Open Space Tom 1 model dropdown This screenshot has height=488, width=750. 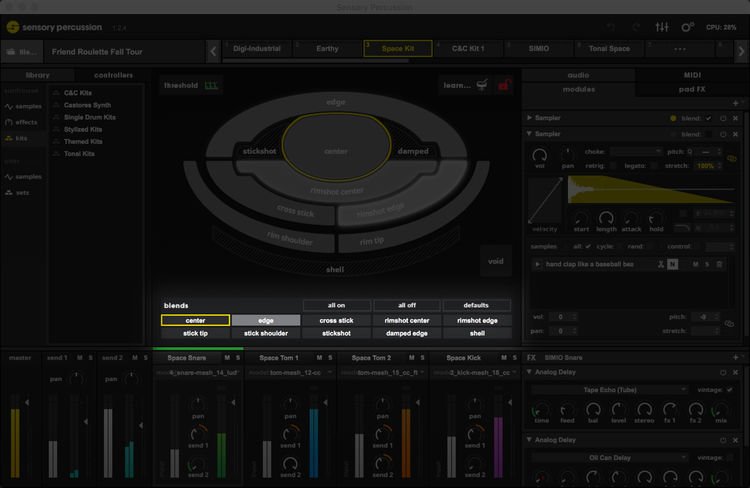[290, 373]
